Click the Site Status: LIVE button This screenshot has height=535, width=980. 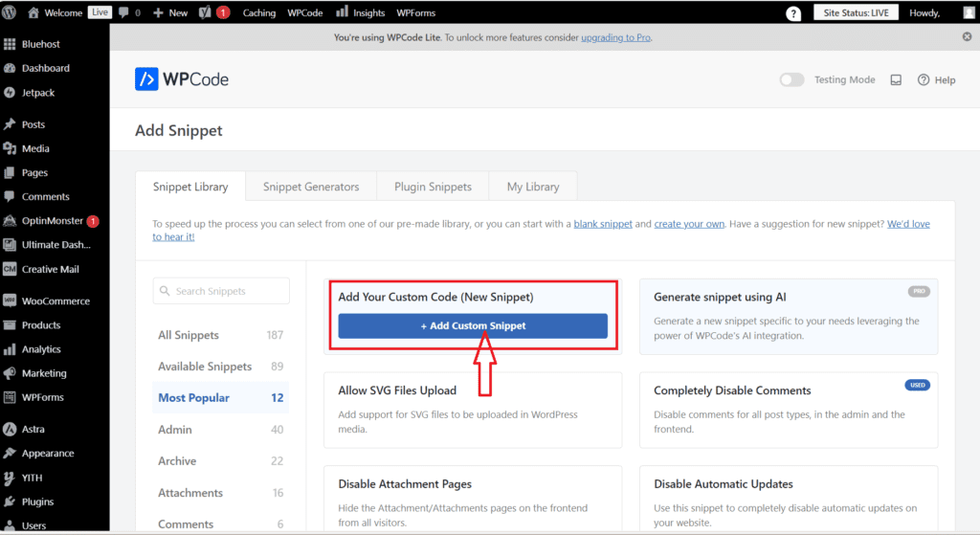pyautogui.click(x=856, y=12)
